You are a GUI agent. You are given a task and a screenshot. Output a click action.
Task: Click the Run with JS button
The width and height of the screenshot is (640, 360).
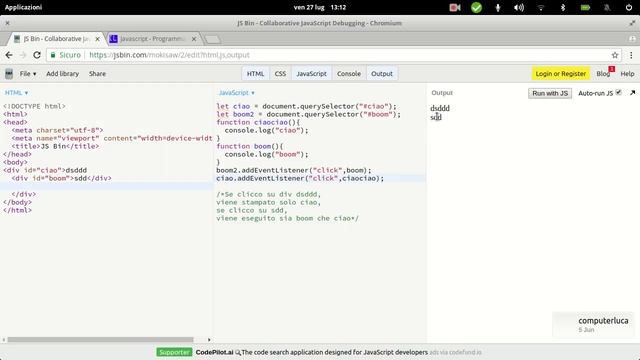click(x=550, y=93)
